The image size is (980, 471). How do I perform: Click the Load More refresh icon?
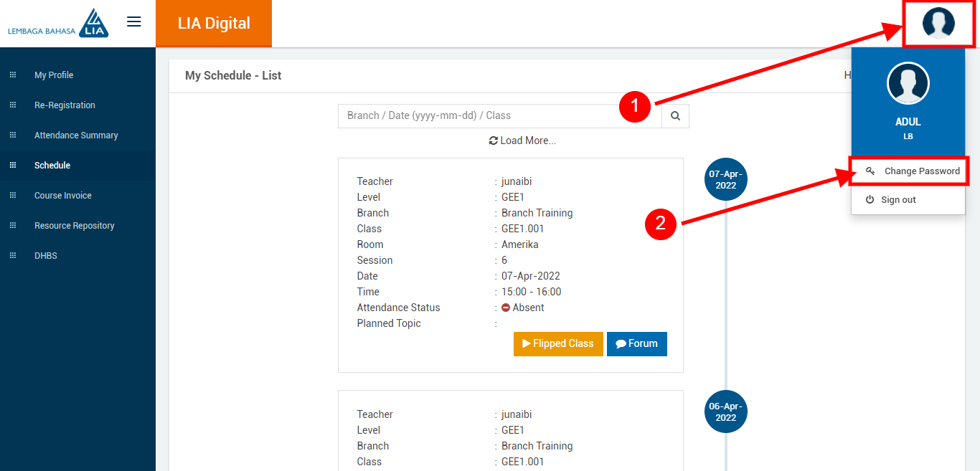click(x=494, y=141)
